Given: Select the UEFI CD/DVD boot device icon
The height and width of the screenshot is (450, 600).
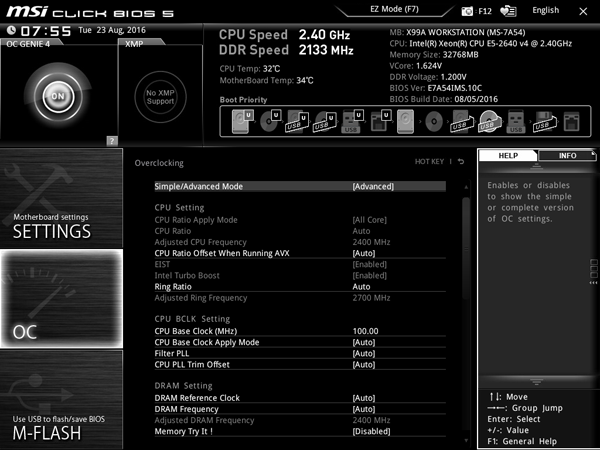Looking at the screenshot, I should [x=270, y=121].
